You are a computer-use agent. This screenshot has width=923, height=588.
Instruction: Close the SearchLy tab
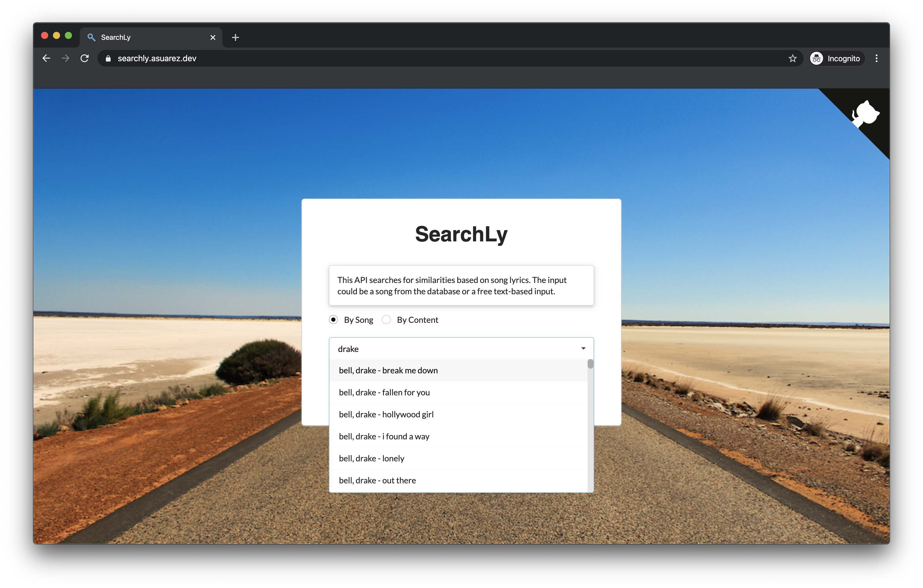pos(213,37)
